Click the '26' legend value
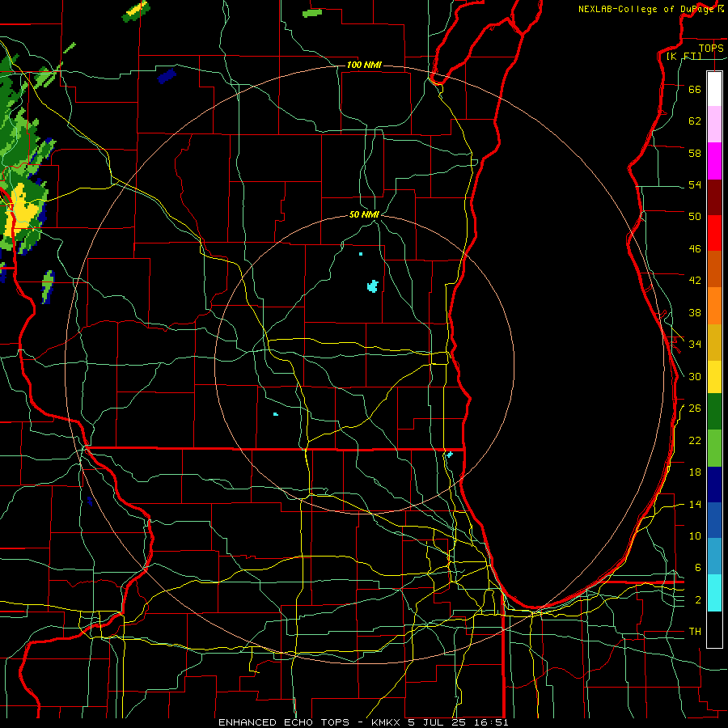The height and width of the screenshot is (728, 728). point(695,408)
